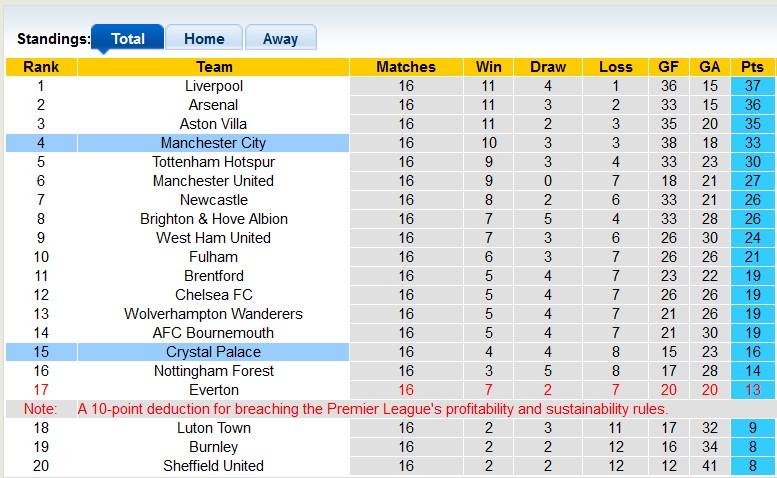Open the Sheffield United team link

[x=213, y=466]
